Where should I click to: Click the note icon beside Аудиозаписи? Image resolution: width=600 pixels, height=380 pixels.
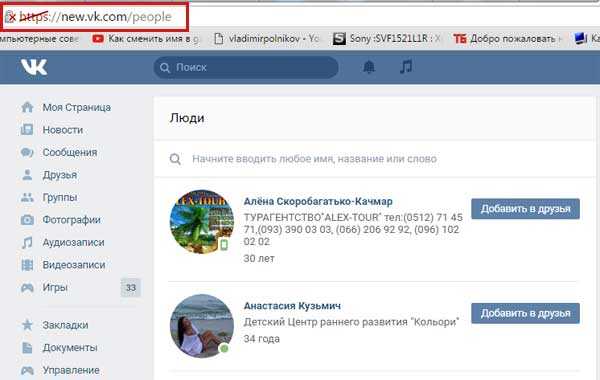coord(27,242)
